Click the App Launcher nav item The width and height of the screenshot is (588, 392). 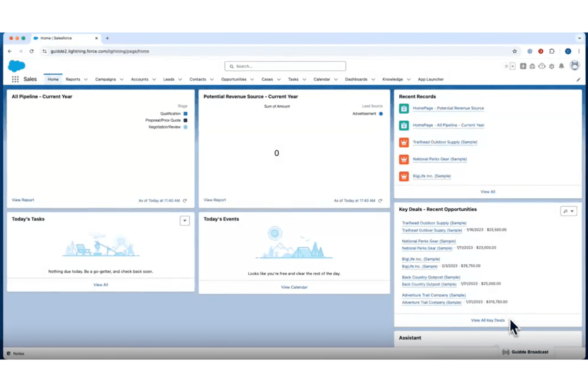(x=431, y=79)
